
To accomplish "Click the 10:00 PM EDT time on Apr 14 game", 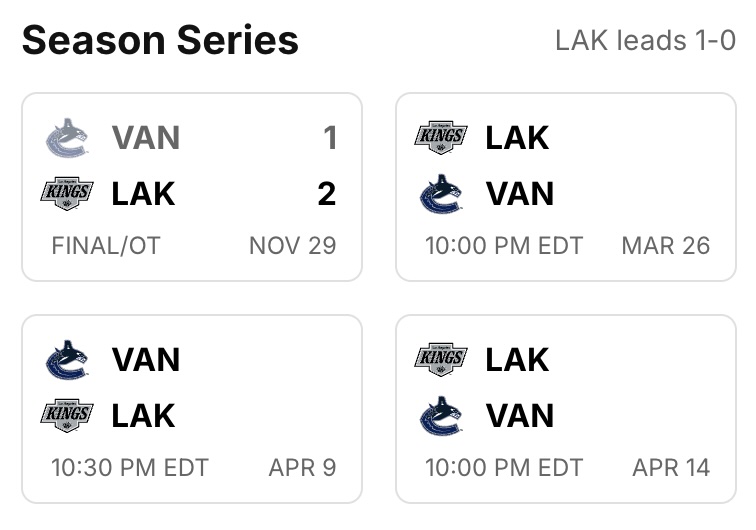I will 504,467.
